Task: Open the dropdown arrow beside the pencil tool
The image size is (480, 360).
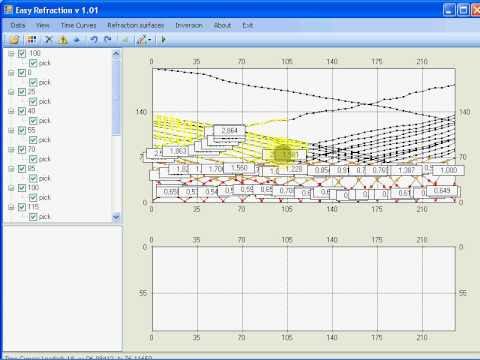Action: (150, 40)
